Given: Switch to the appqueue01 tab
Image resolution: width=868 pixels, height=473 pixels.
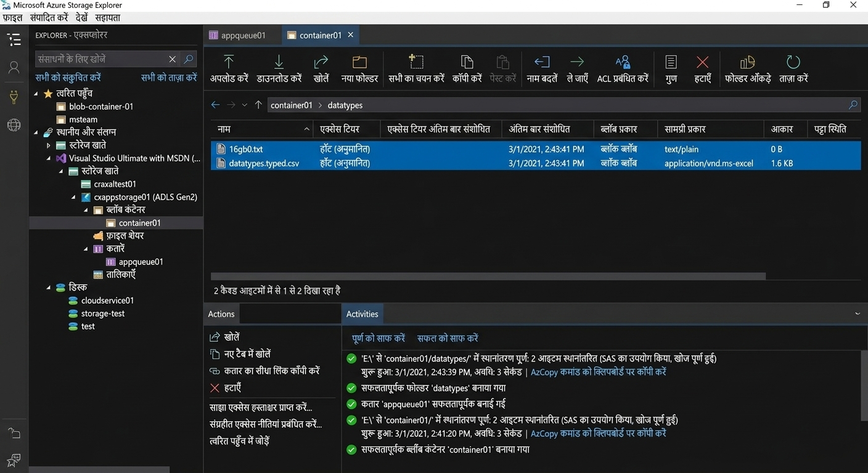Looking at the screenshot, I should click(x=243, y=35).
